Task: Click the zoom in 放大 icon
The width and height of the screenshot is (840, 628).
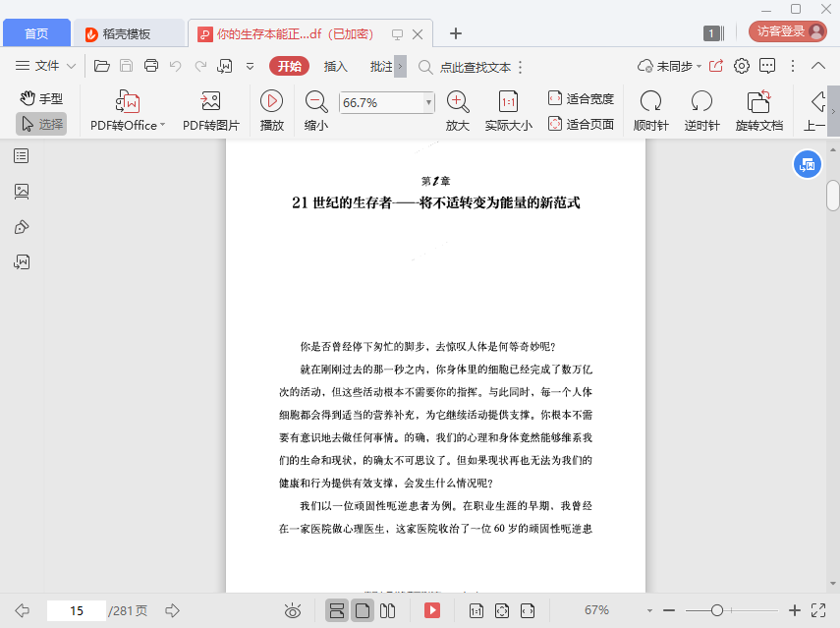Action: point(457,102)
